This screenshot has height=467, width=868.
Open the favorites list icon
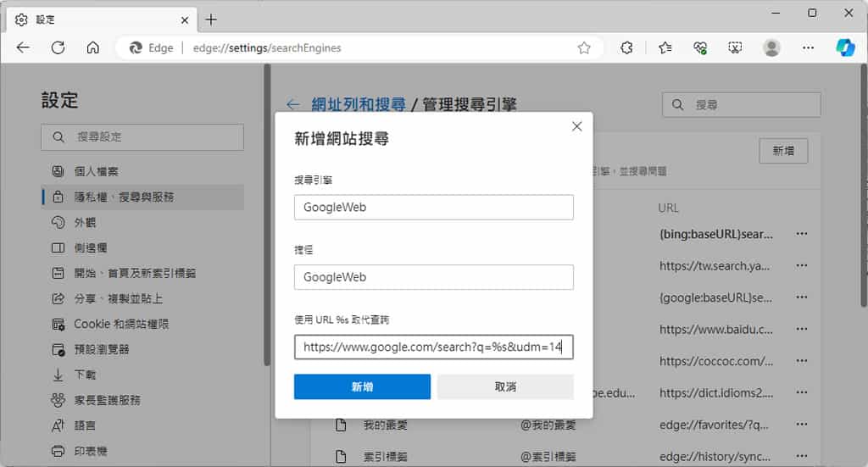click(665, 48)
